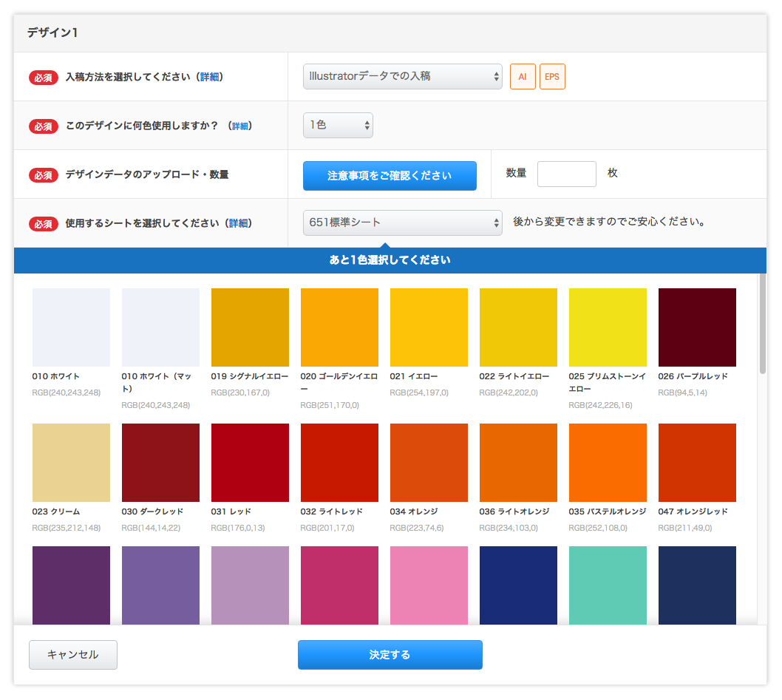
Task: Select the medium violet swatch in third row
Action: click(x=160, y=585)
